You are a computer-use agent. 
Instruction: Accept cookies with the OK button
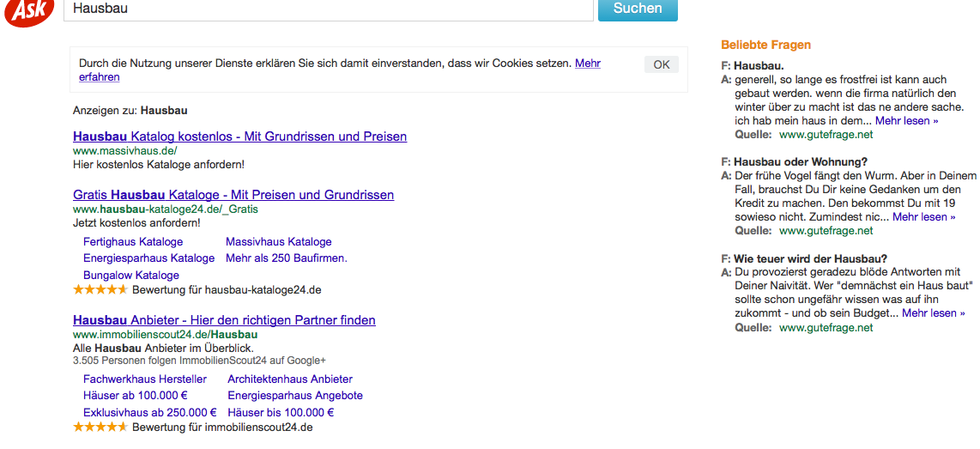662,64
